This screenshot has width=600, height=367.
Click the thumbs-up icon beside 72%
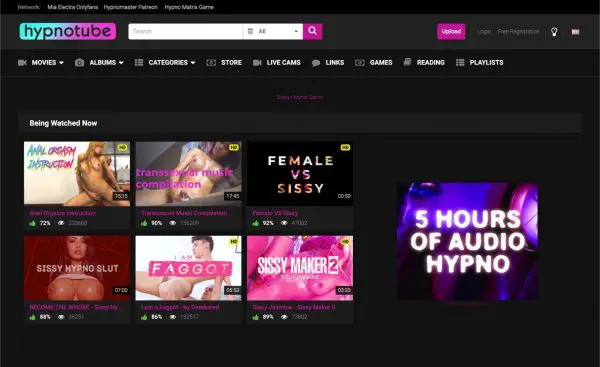pyautogui.click(x=33, y=223)
